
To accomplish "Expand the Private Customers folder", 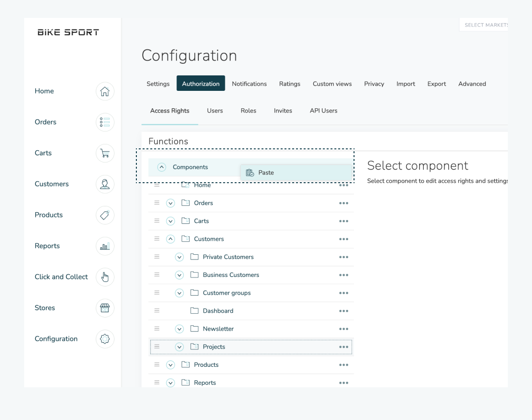I will [179, 257].
